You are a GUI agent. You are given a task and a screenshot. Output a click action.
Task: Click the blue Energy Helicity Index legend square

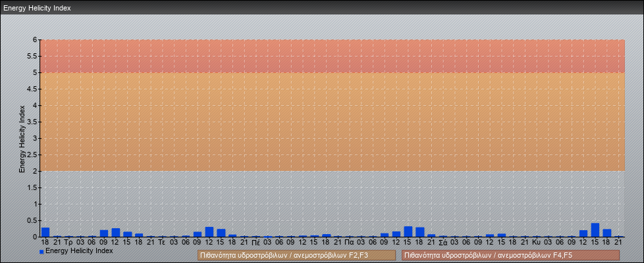(41, 252)
